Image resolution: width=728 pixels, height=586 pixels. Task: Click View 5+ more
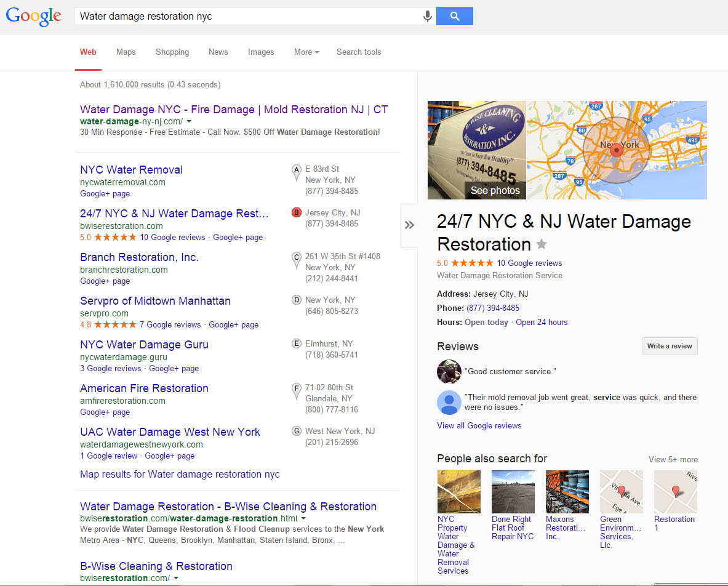click(673, 459)
